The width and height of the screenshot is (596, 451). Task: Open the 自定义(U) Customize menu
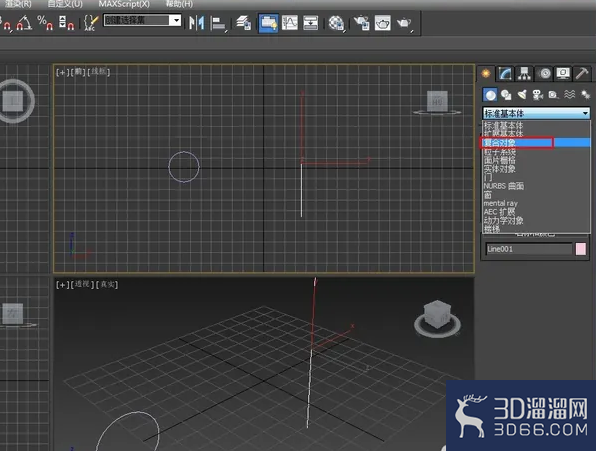65,4
